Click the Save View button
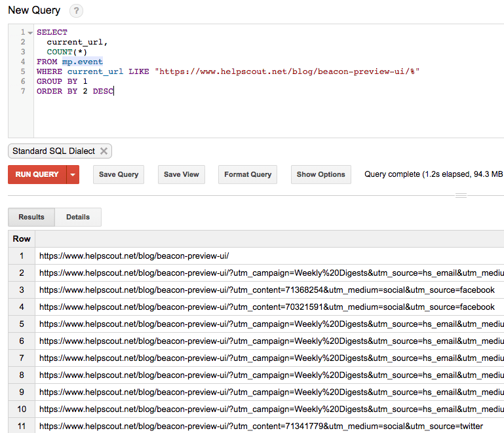 [182, 175]
